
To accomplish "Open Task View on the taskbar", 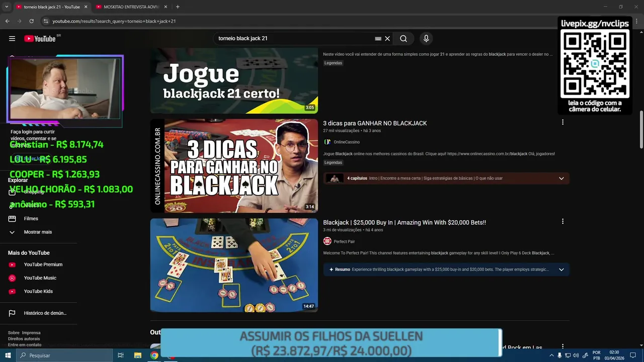I will 121,355.
